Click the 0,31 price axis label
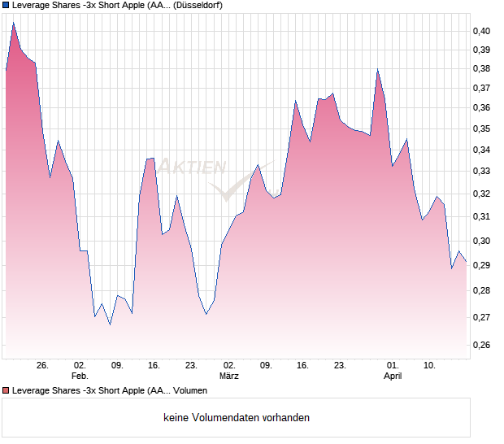 [481, 216]
